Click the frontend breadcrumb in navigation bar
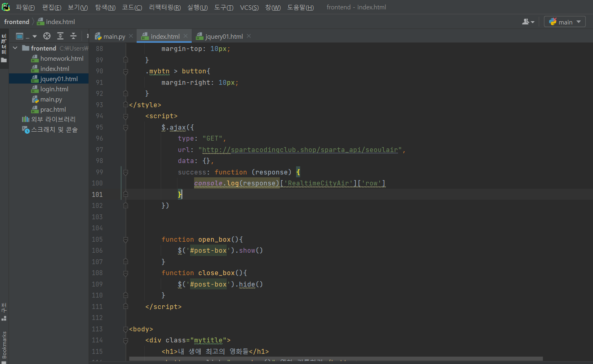 click(17, 22)
